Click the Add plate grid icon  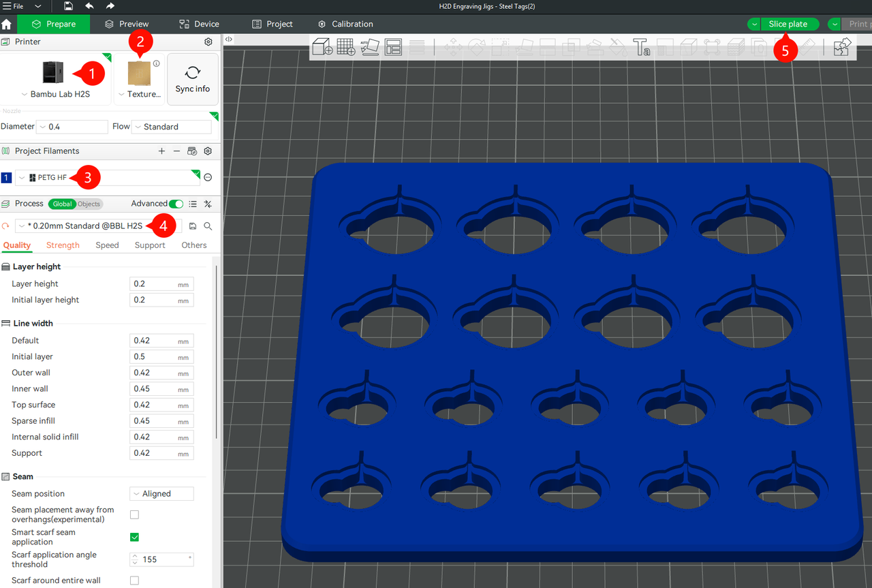(x=346, y=47)
